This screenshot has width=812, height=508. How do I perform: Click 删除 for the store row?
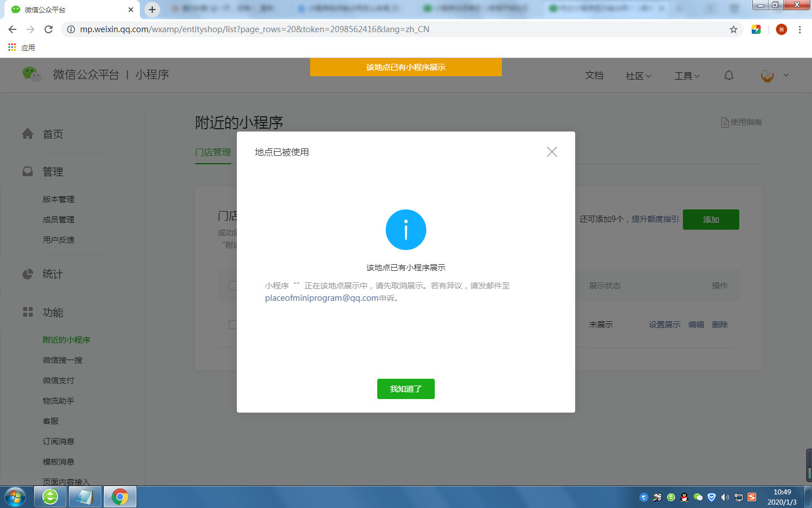click(720, 325)
